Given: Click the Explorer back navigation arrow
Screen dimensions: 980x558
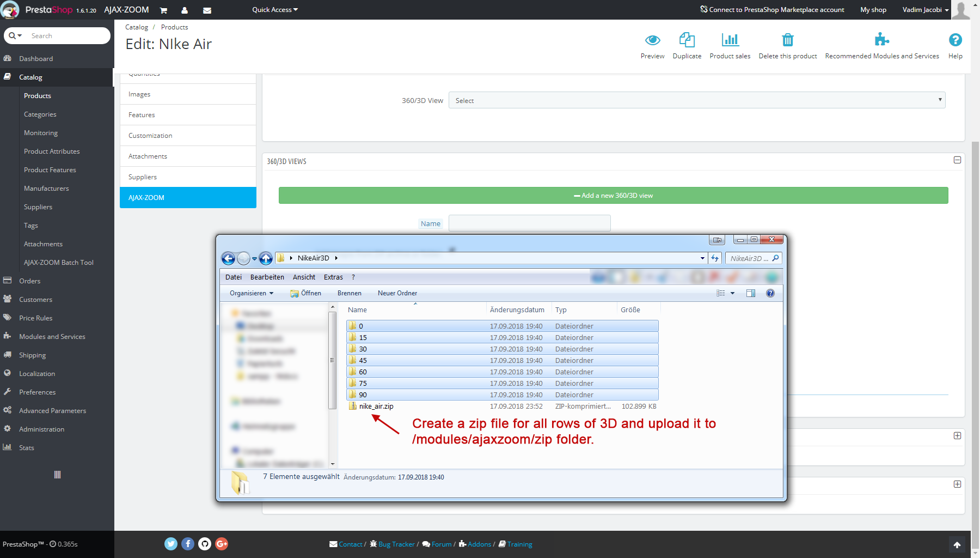Looking at the screenshot, I should coord(229,258).
